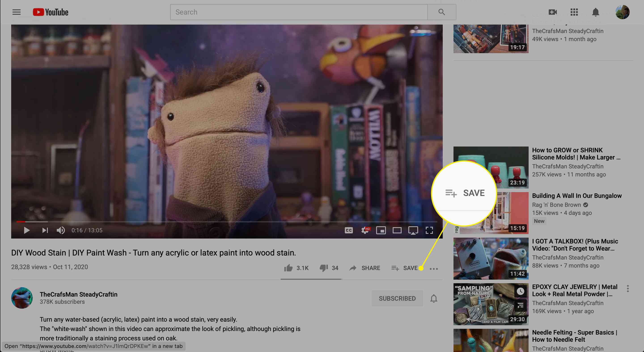Viewport: 644px width, 352px height.
Task: Open account avatar menu
Action: (x=622, y=12)
